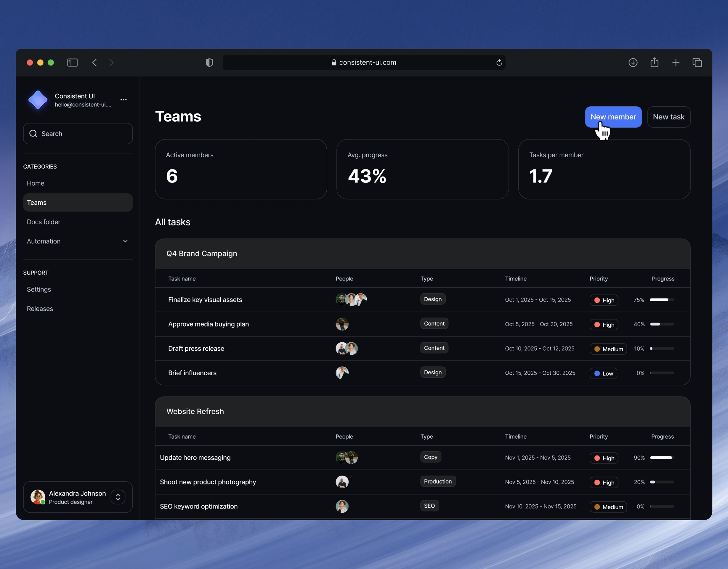Click the sidebar Search field
The height and width of the screenshot is (569, 728).
78,134
